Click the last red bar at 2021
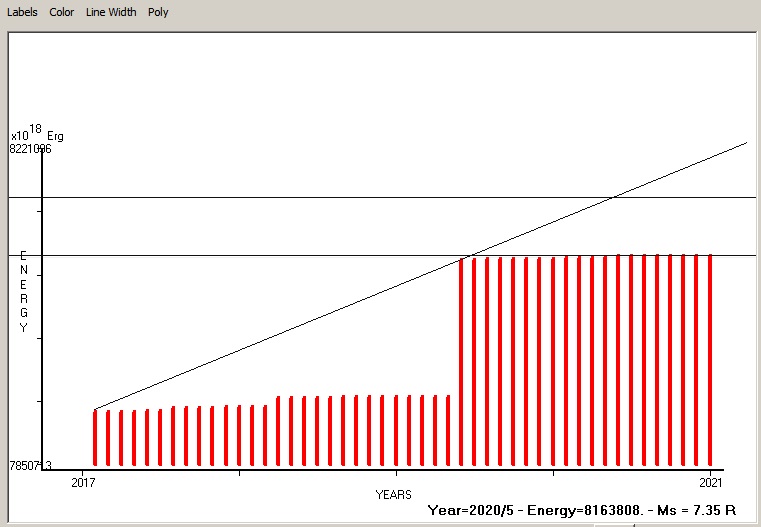The width and height of the screenshot is (761, 527). (x=710, y=360)
